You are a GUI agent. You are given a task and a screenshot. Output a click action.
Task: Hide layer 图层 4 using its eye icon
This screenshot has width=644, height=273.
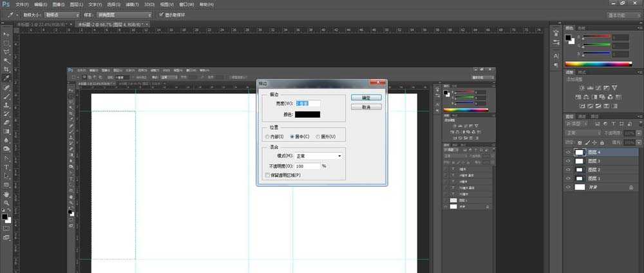click(568, 152)
